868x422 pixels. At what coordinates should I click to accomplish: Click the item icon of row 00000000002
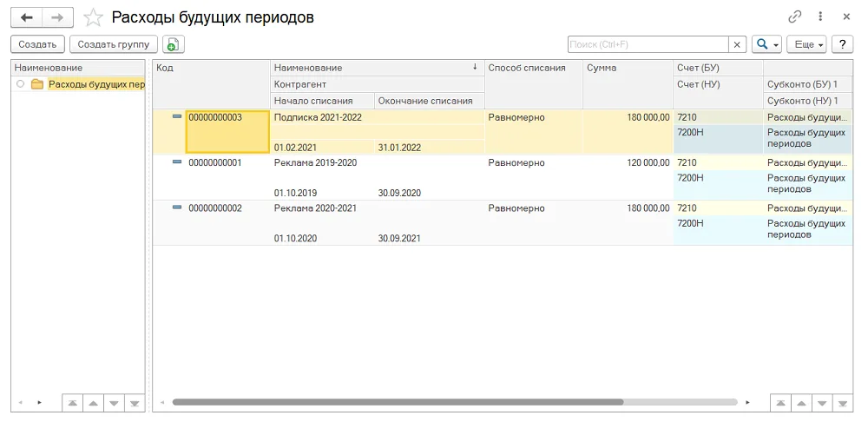tap(177, 208)
